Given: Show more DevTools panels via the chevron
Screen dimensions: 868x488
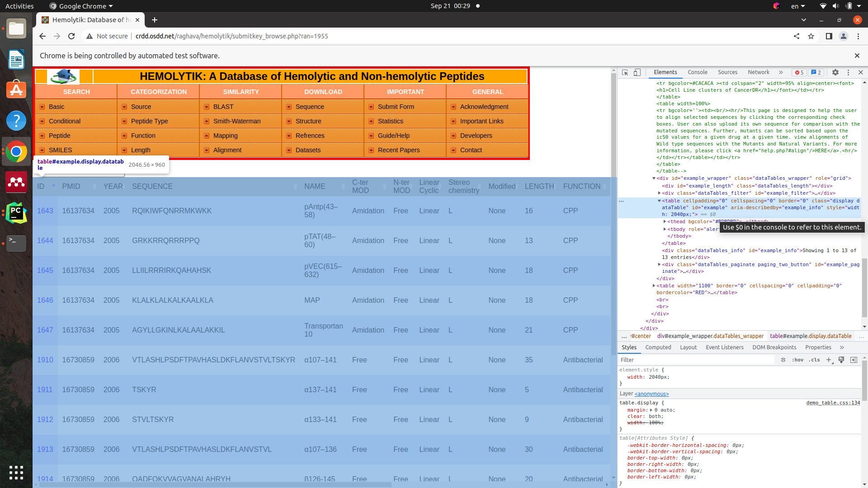Looking at the screenshot, I should [x=781, y=72].
